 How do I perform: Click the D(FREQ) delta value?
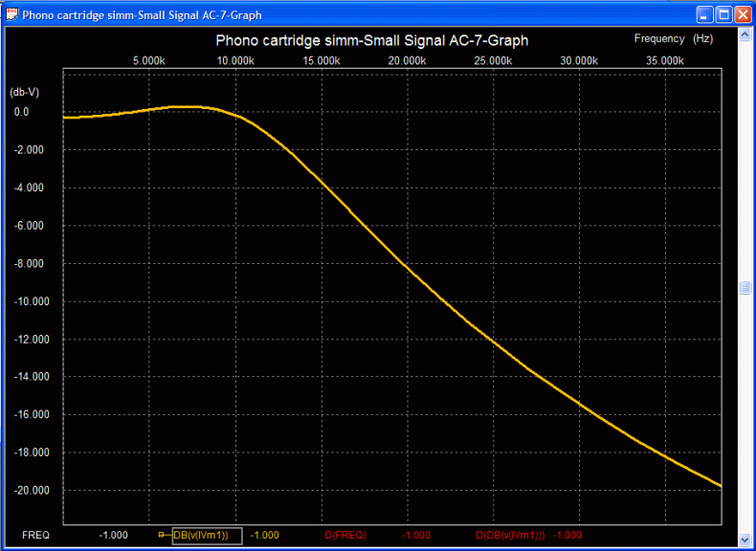415,535
